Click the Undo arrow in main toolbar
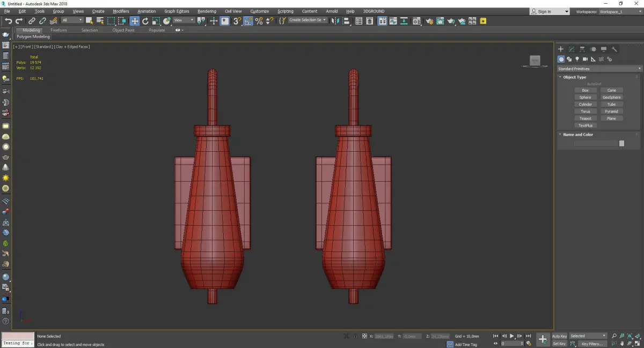Screen dimensions: 644x348 [9, 21]
